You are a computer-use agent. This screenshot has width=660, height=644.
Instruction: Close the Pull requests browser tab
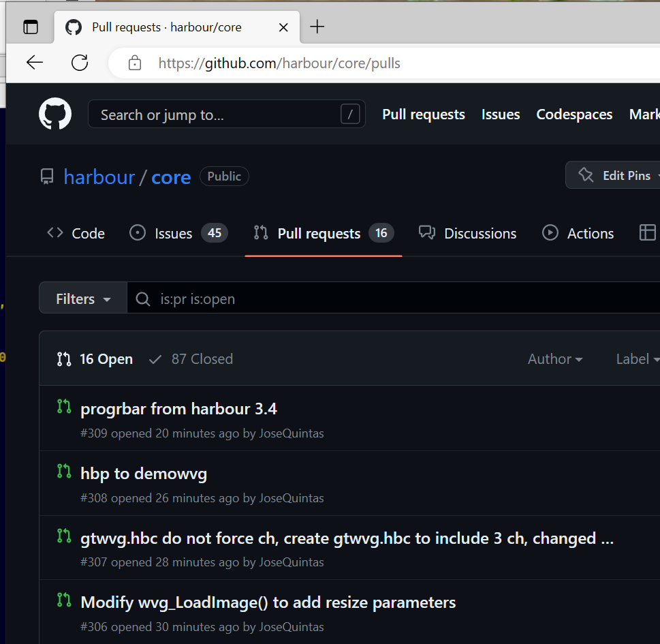284,27
